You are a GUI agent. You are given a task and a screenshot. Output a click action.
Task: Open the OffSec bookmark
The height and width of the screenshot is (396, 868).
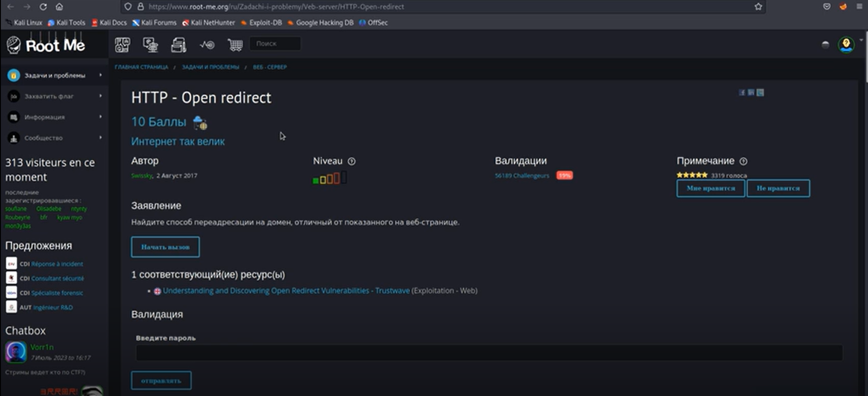click(x=373, y=23)
